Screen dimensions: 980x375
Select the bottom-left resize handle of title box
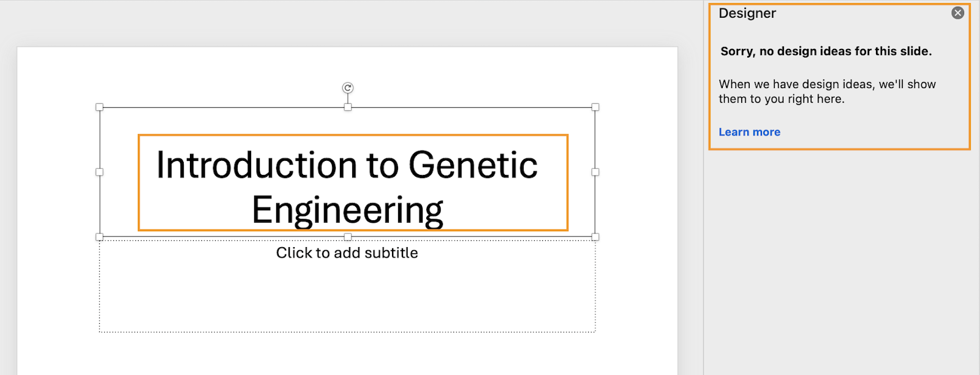[x=100, y=237]
